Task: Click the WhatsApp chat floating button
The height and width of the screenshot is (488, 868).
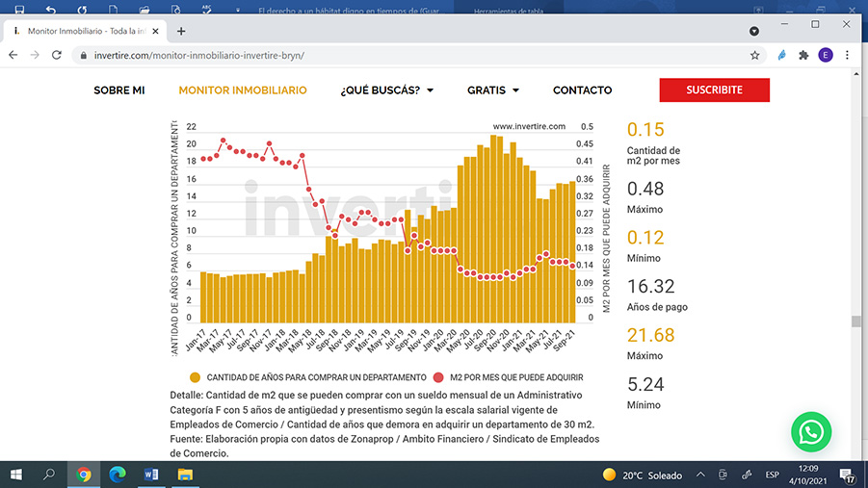Action: (x=810, y=432)
